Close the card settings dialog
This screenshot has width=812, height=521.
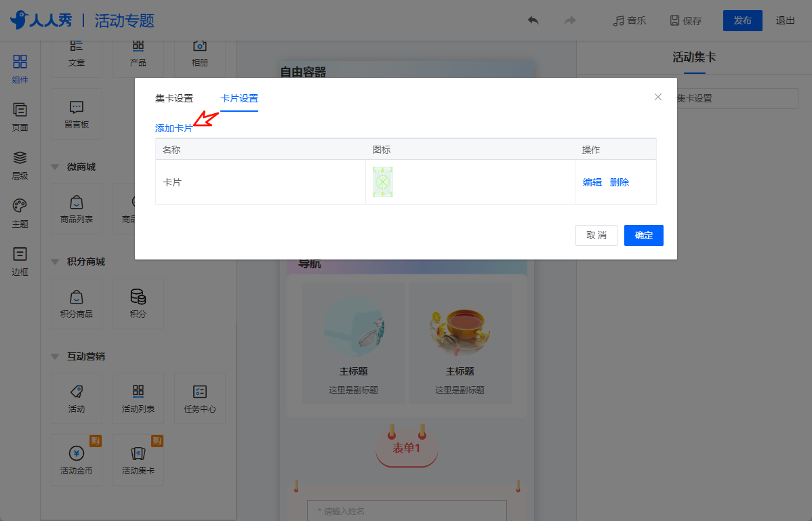click(x=657, y=97)
